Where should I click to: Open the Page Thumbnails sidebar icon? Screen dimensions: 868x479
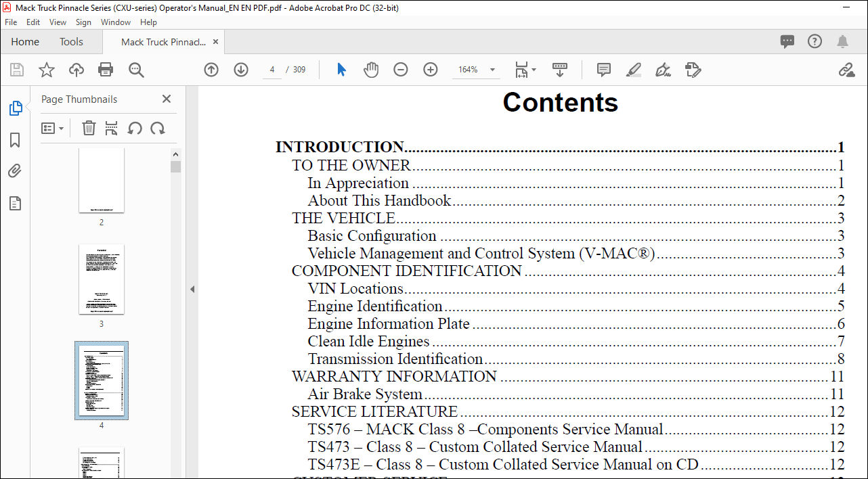[x=15, y=108]
